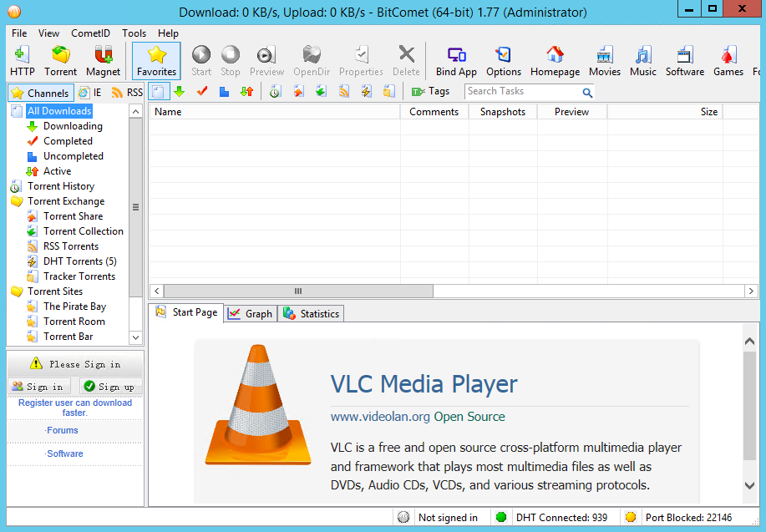Click the sidebar scroll up arrow

(x=136, y=111)
